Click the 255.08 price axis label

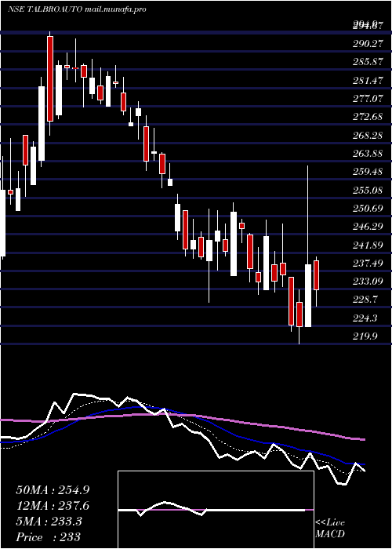click(368, 190)
